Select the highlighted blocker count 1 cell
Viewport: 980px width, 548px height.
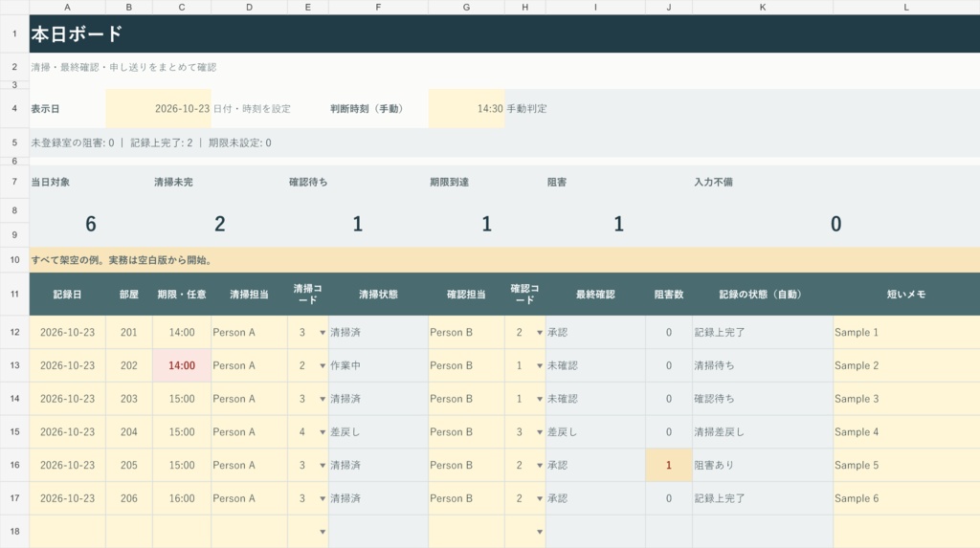tap(669, 466)
